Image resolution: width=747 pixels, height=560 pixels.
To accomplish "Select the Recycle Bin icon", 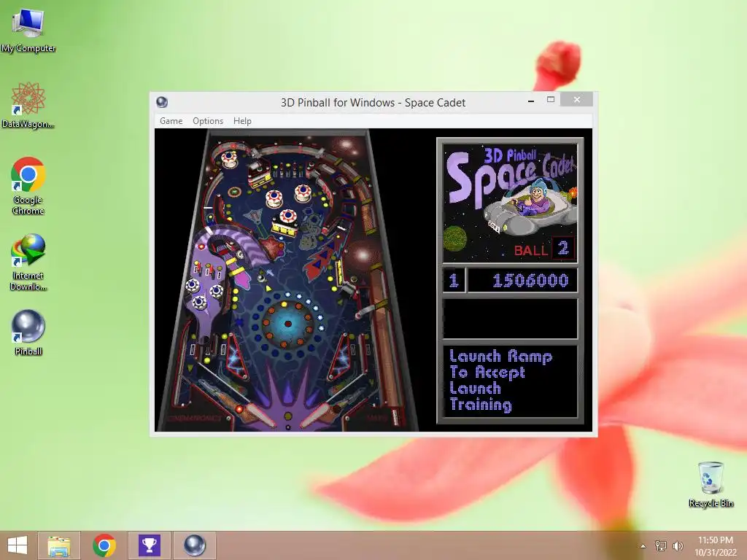I will pyautogui.click(x=711, y=484).
